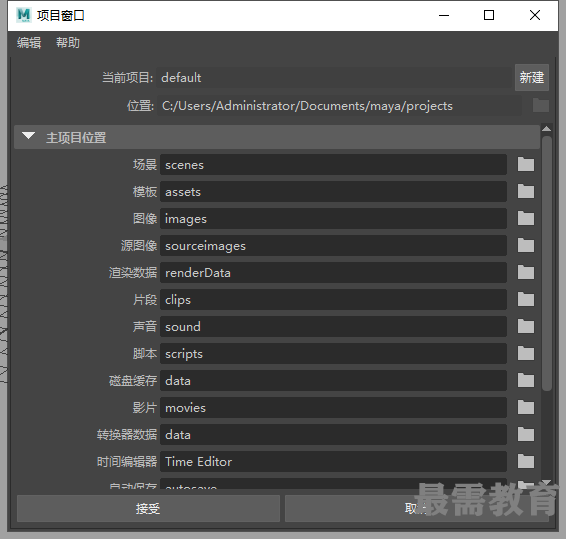Browse folder for the sourceimages row
Image resolution: width=566 pixels, height=539 pixels.
point(526,245)
